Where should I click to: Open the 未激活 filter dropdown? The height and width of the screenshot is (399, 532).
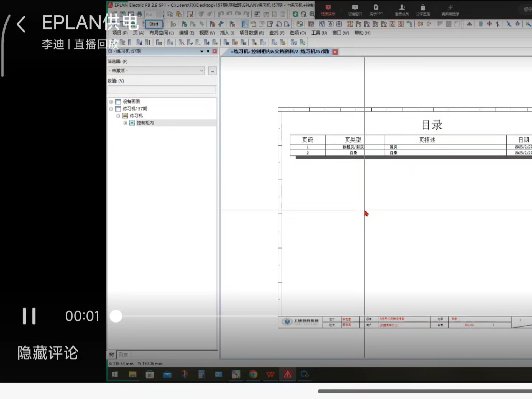[x=156, y=71]
